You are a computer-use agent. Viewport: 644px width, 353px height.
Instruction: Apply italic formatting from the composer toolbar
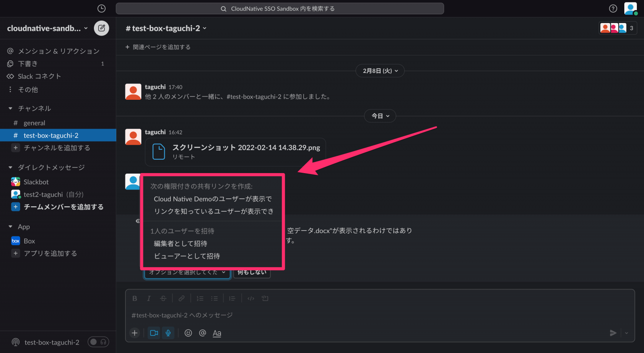tap(149, 298)
